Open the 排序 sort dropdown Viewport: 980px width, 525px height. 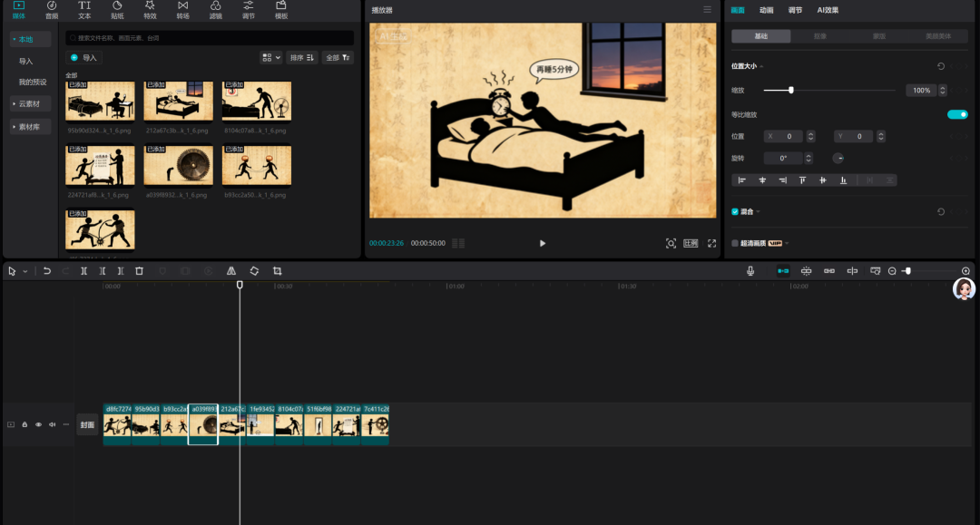coord(302,57)
